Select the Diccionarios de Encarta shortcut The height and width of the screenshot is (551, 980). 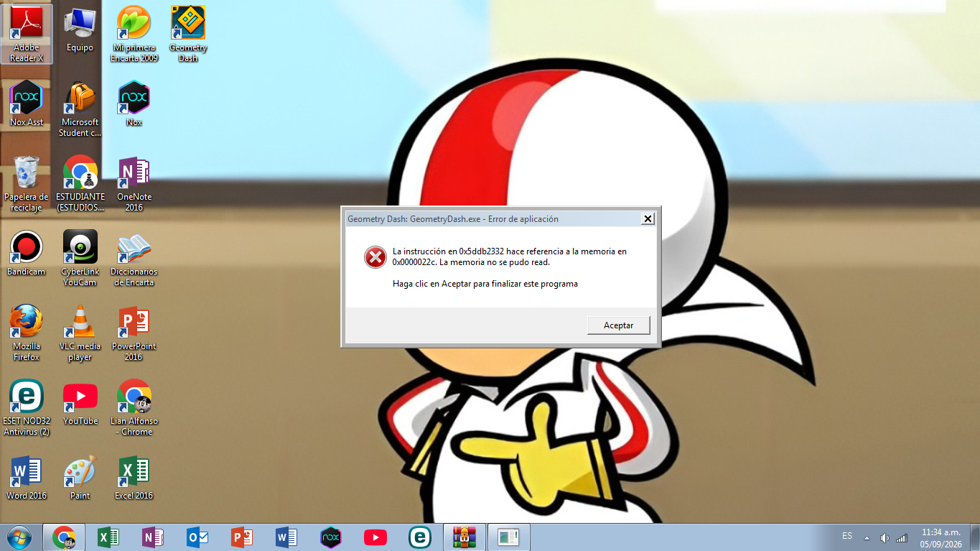point(134,259)
